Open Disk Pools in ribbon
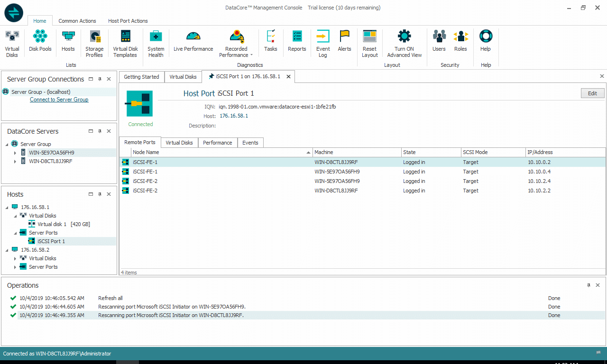 pyautogui.click(x=40, y=41)
